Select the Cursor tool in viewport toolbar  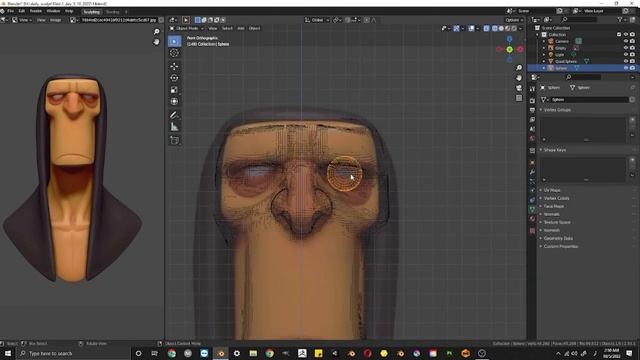point(174,53)
